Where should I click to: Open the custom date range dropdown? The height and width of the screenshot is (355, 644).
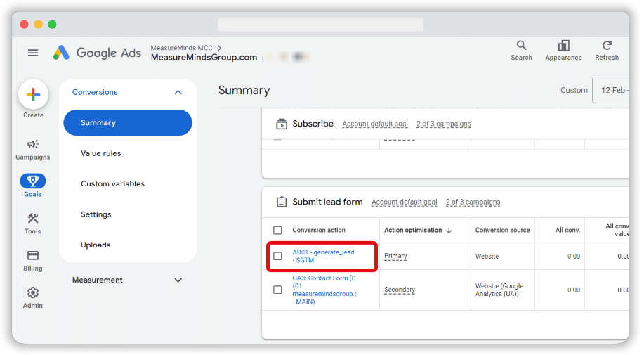(611, 90)
